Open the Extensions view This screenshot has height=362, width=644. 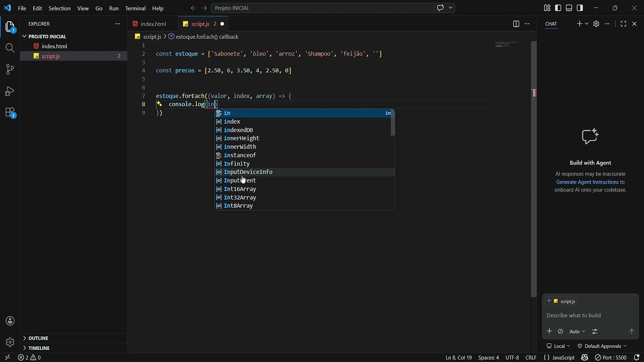tap(10, 113)
